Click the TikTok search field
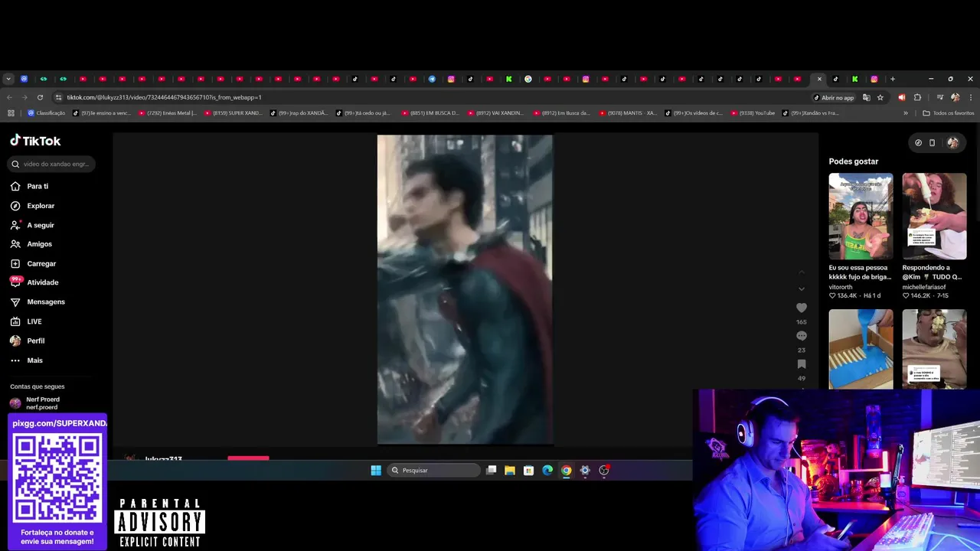The image size is (980, 551). (52, 164)
